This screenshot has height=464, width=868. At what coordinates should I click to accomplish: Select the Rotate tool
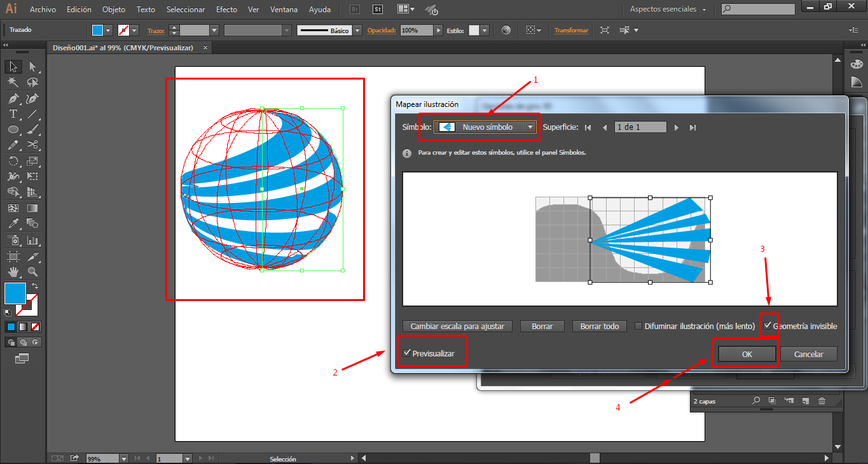pyautogui.click(x=13, y=161)
